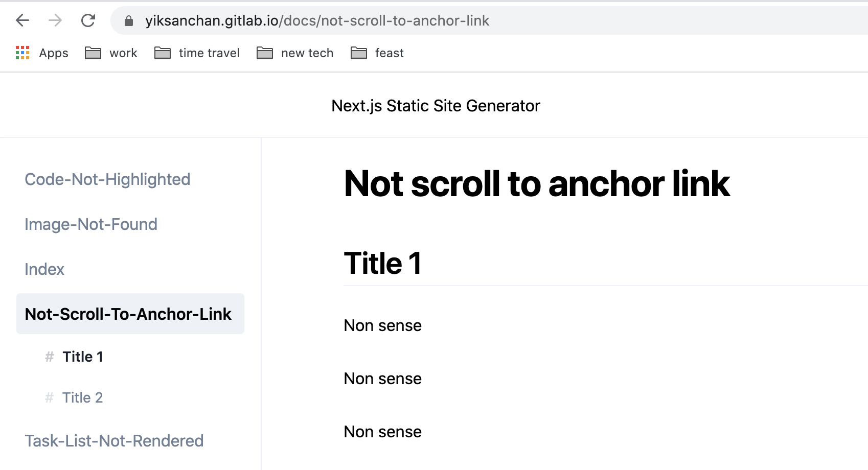Click the hash anchor icon beside Title 2
Image resolution: width=868 pixels, height=470 pixels.
point(49,397)
